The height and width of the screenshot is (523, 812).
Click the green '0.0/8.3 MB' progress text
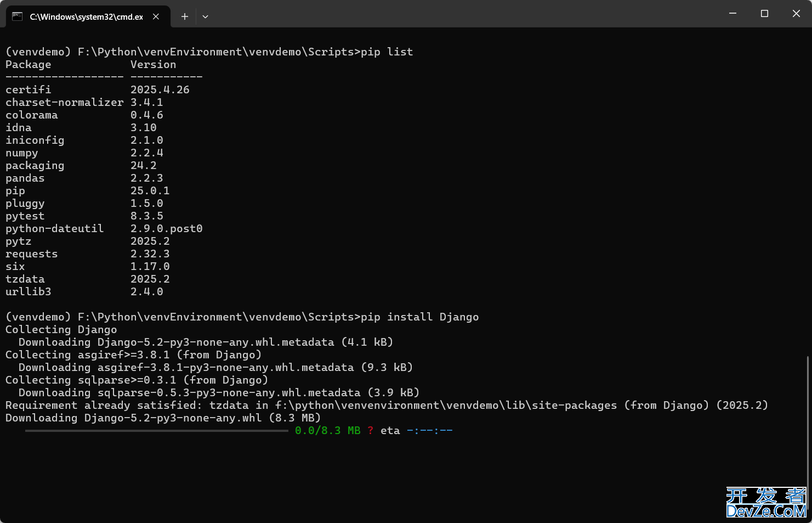tap(328, 430)
